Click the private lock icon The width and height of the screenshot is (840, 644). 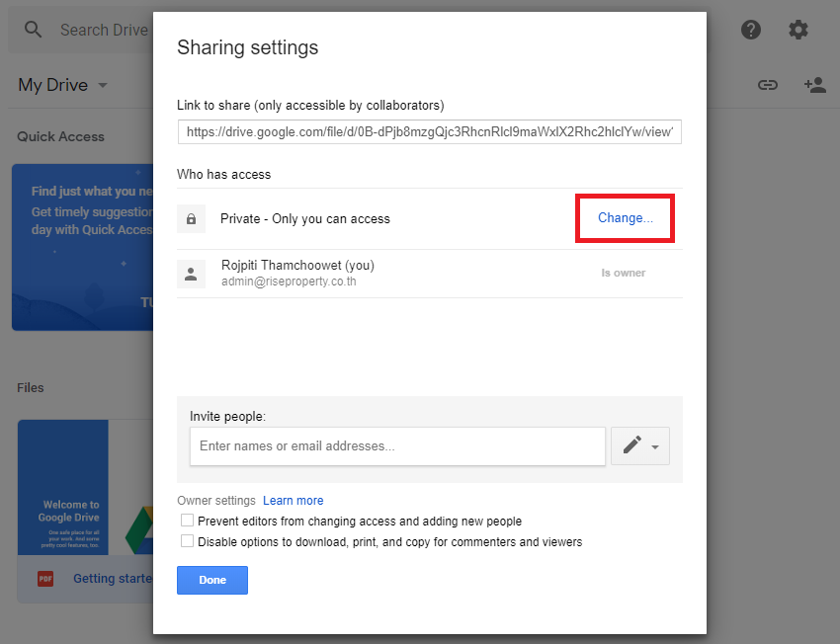pyautogui.click(x=191, y=218)
